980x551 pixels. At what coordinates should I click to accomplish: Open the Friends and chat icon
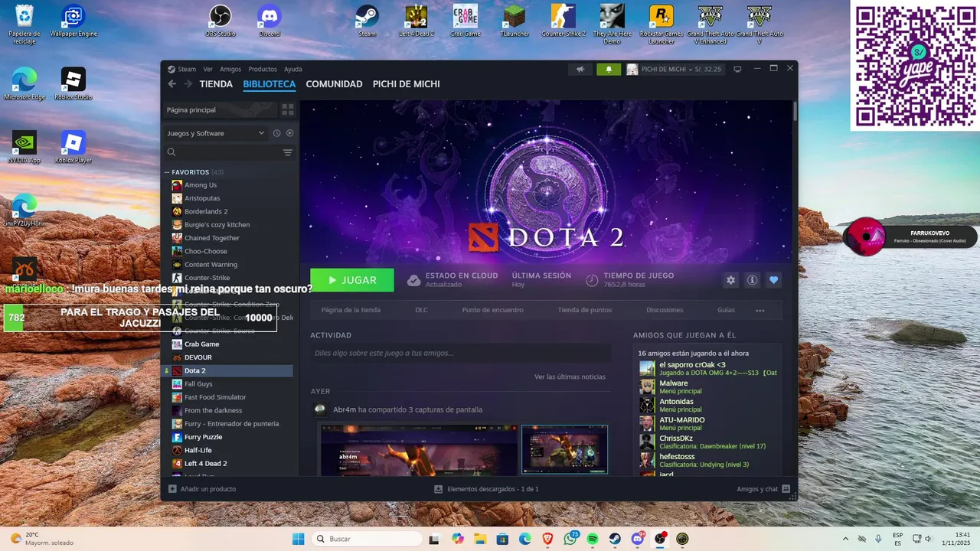(x=786, y=489)
